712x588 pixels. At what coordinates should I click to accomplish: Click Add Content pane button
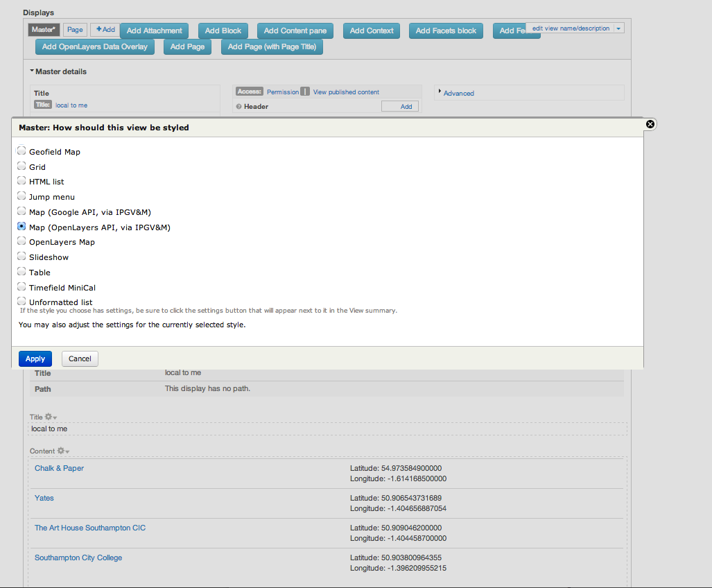tap(295, 31)
